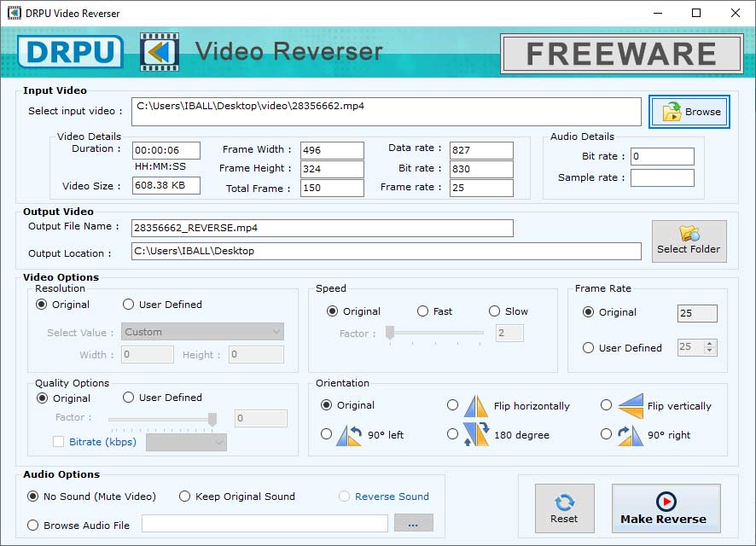
Task: Select 90° right radio button
Action: (x=607, y=434)
